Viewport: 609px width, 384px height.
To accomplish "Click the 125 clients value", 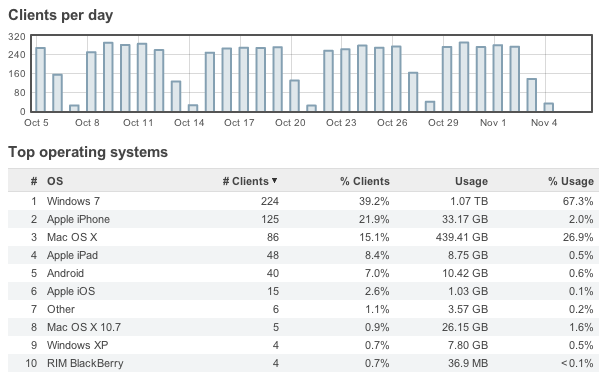I will pos(270,219).
